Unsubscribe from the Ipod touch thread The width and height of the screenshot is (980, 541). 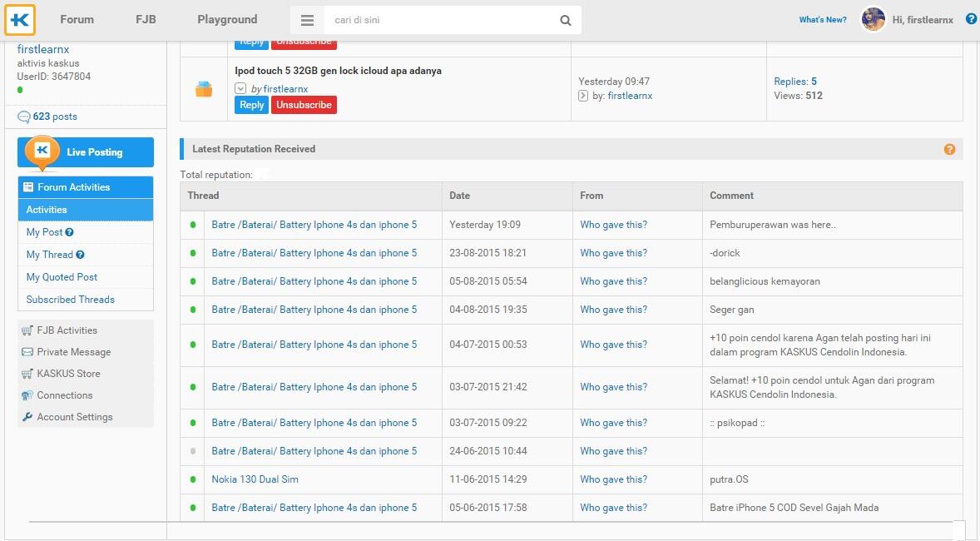click(304, 105)
